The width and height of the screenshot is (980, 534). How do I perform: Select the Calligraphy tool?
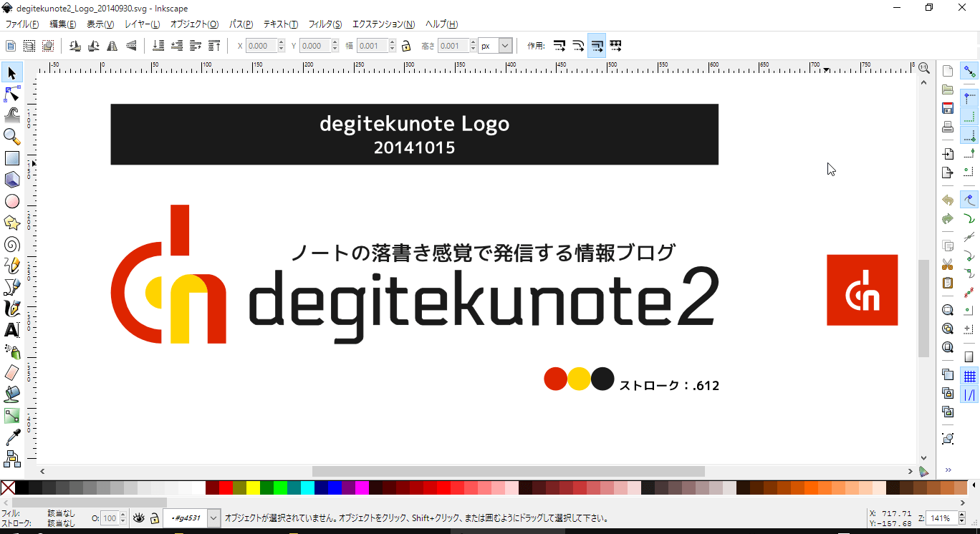pyautogui.click(x=12, y=309)
